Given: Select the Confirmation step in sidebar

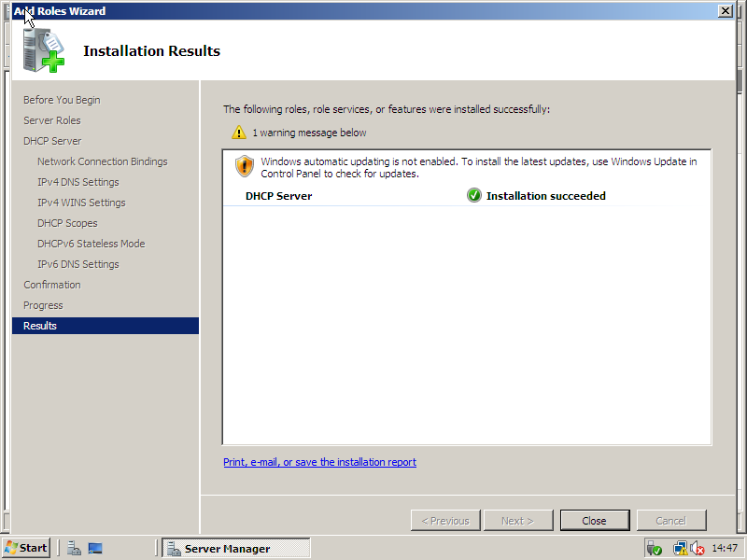Looking at the screenshot, I should pyautogui.click(x=52, y=285).
